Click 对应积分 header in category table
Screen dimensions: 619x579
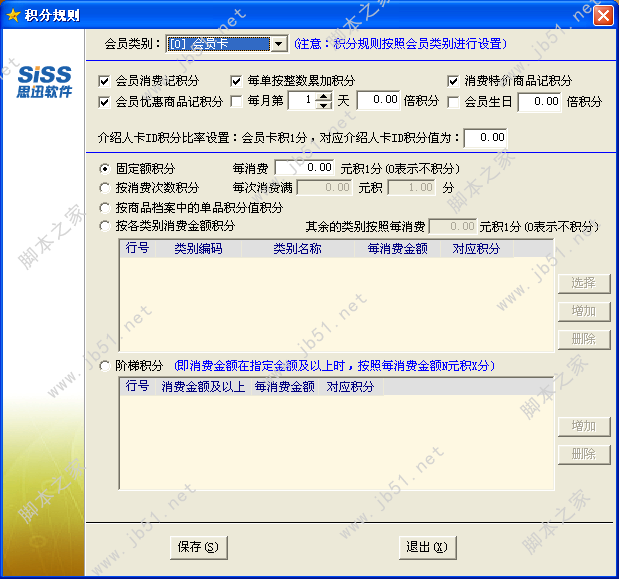coord(476,249)
